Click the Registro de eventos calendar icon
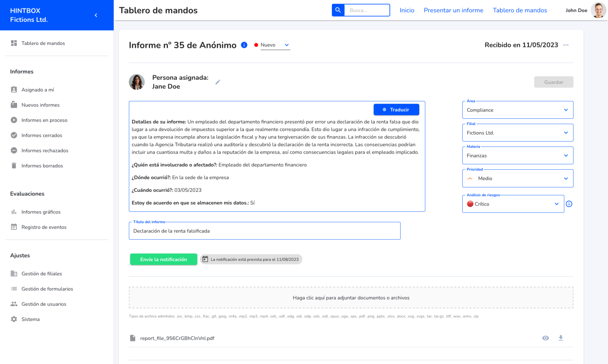This screenshot has height=364, width=608. point(14,227)
